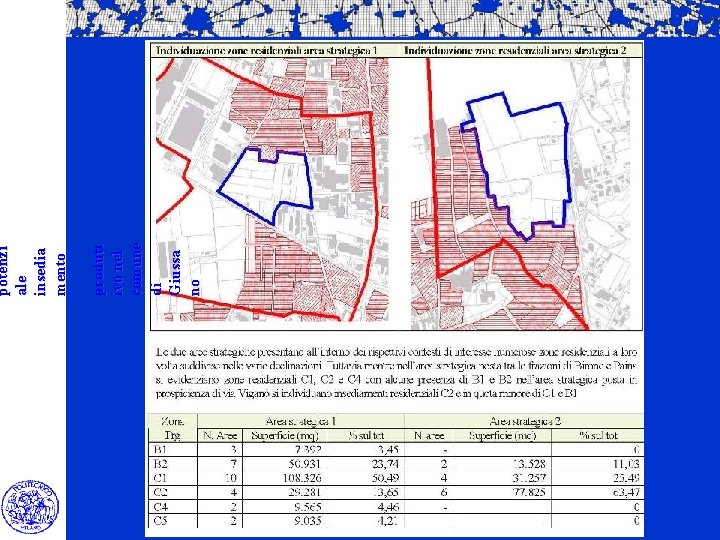Click the surface value '29.281' cell
720x540 pixels.
pyautogui.click(x=304, y=492)
